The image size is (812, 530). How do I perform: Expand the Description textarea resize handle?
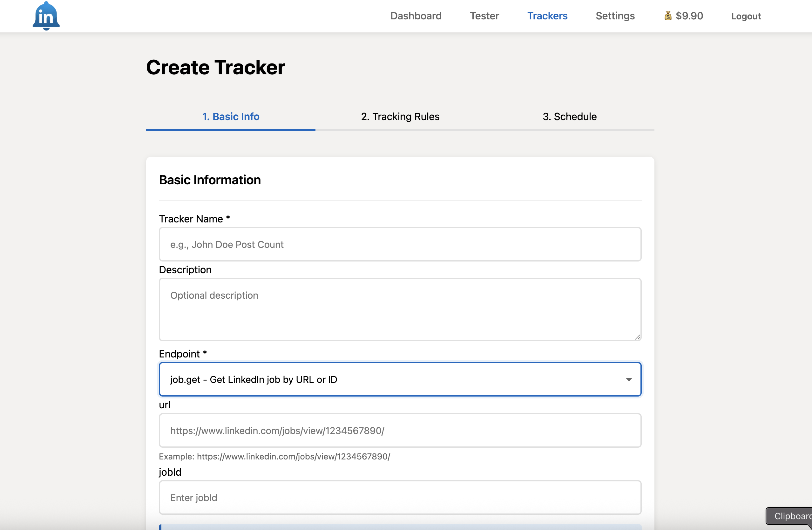click(x=637, y=337)
